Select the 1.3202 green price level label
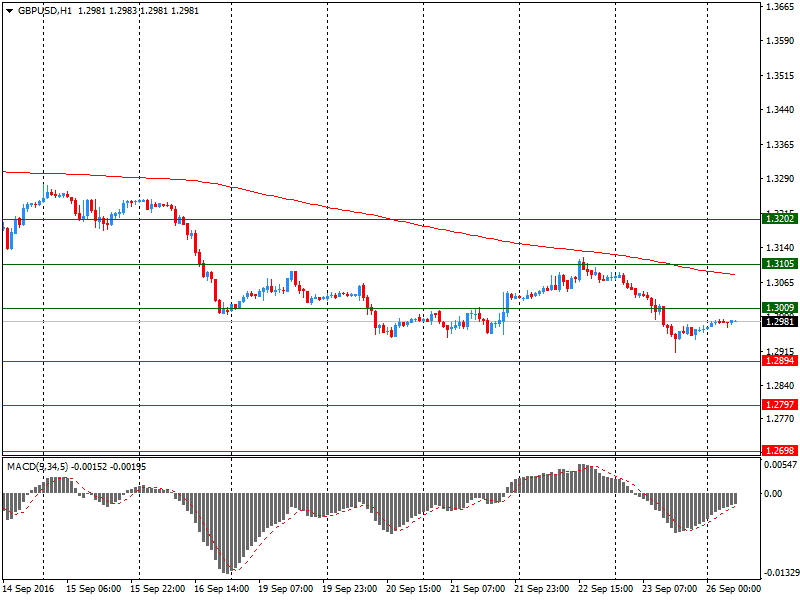This screenshot has width=800, height=600. [780, 219]
